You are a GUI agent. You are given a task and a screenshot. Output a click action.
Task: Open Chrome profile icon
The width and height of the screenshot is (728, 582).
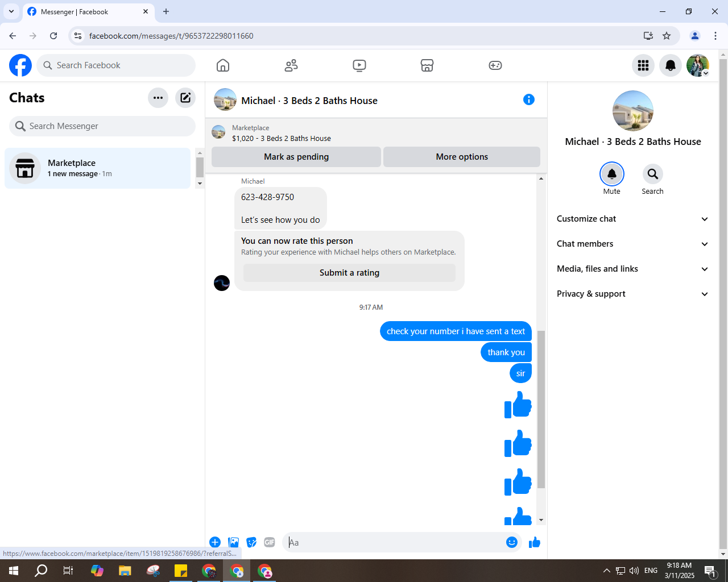tap(695, 36)
